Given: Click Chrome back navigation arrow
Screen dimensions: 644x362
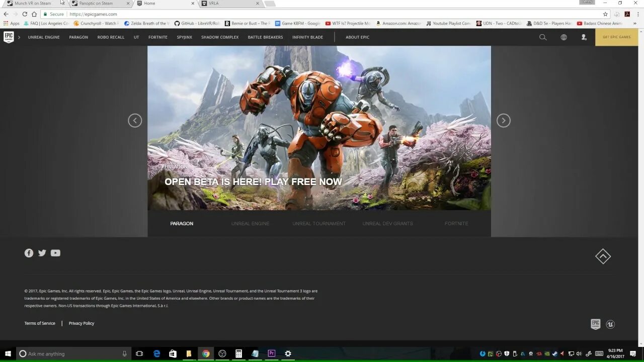Looking at the screenshot, I should point(6,14).
